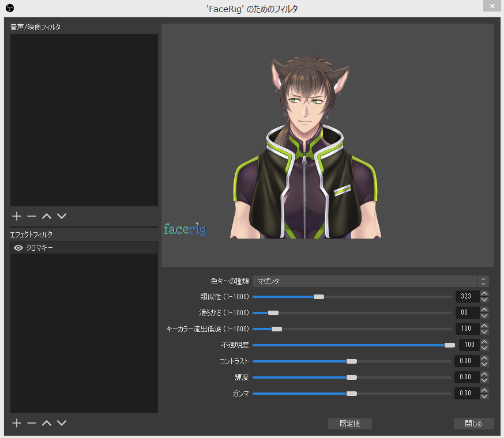
Task: Increase キーカラー流出低減 with up arrow
Action: click(484, 326)
